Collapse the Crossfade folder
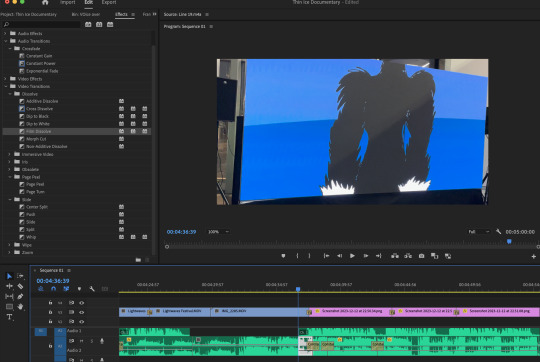 [x=10, y=49]
